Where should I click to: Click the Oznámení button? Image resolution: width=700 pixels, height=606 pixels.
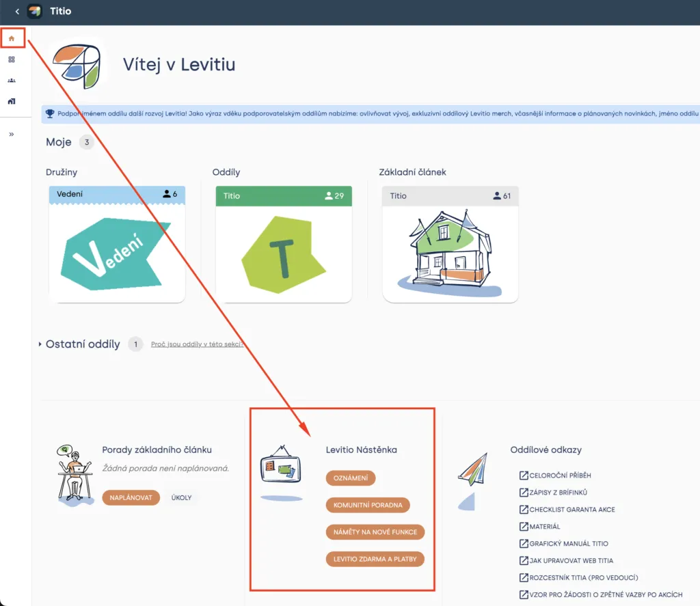(351, 478)
